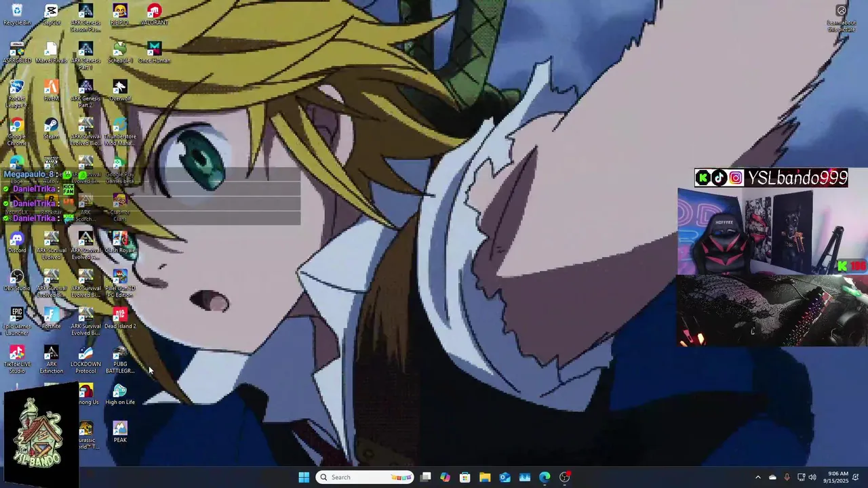Launch R.E.P.O. game shortcut

click(120, 14)
